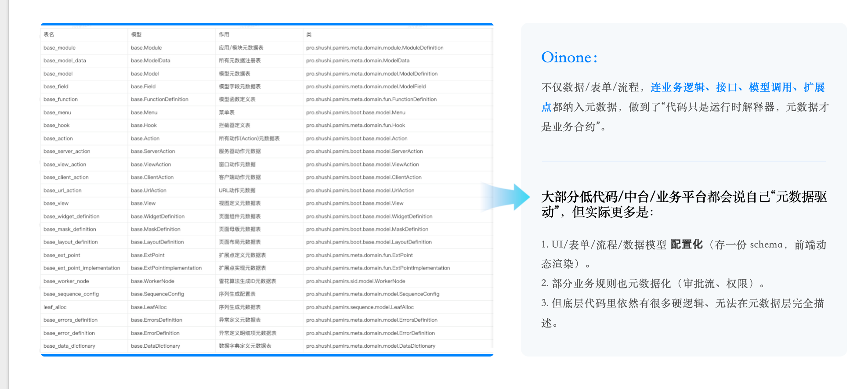Click the base_function table name cell

[61, 100]
